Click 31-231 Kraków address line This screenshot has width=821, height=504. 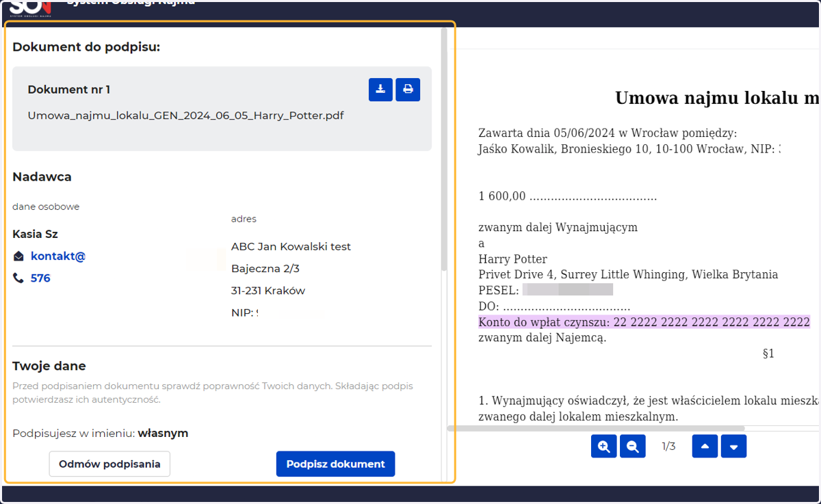(268, 291)
